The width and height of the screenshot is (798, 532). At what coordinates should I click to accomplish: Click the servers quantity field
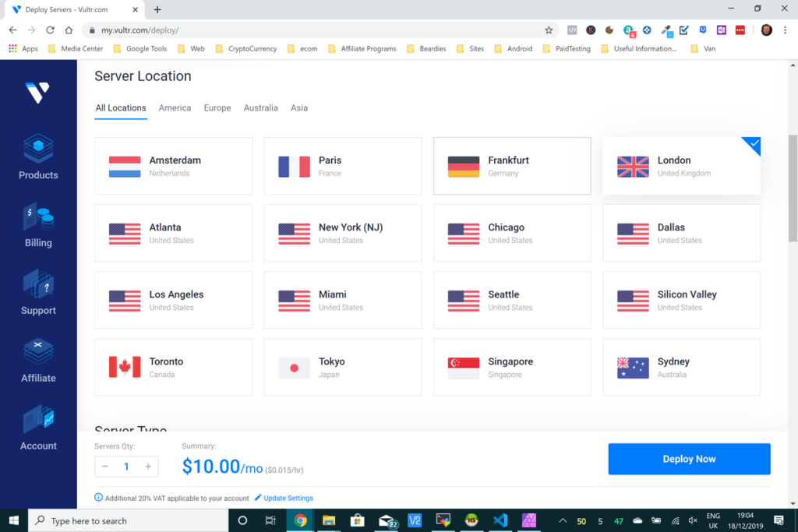pyautogui.click(x=126, y=467)
